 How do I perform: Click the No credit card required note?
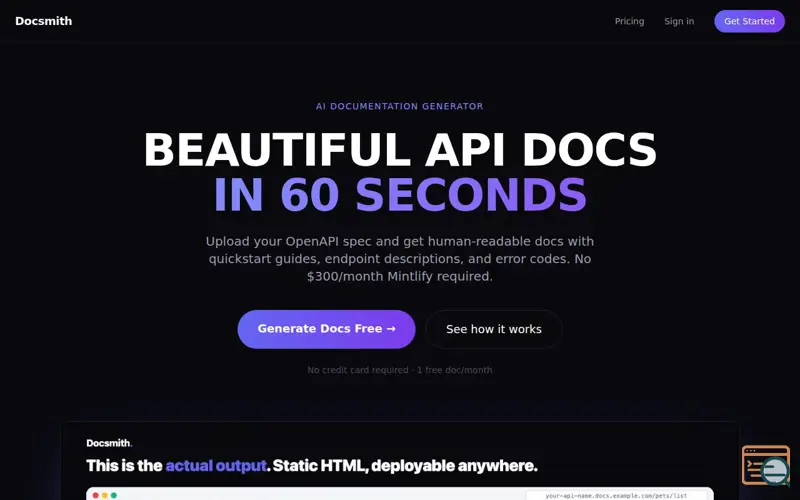pos(399,370)
